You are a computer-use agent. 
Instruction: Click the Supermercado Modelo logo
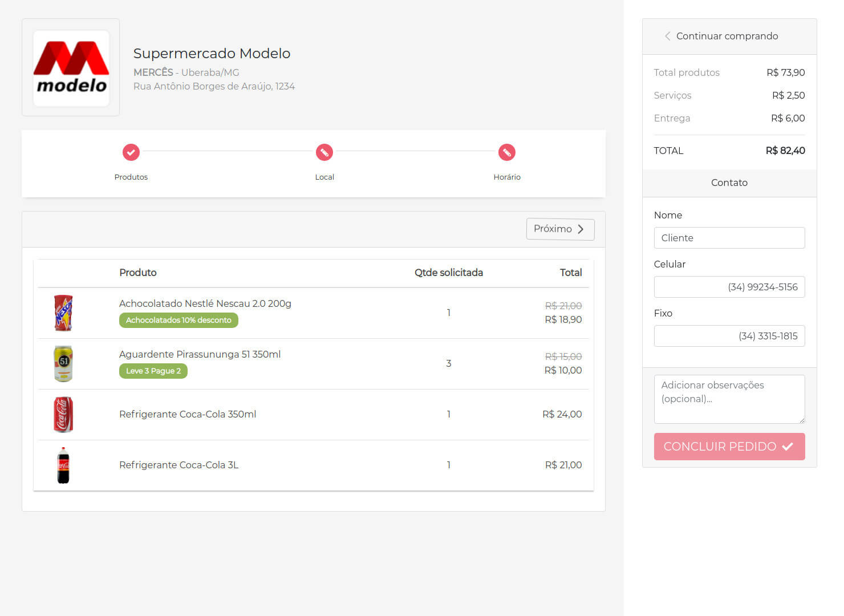pyautogui.click(x=71, y=68)
